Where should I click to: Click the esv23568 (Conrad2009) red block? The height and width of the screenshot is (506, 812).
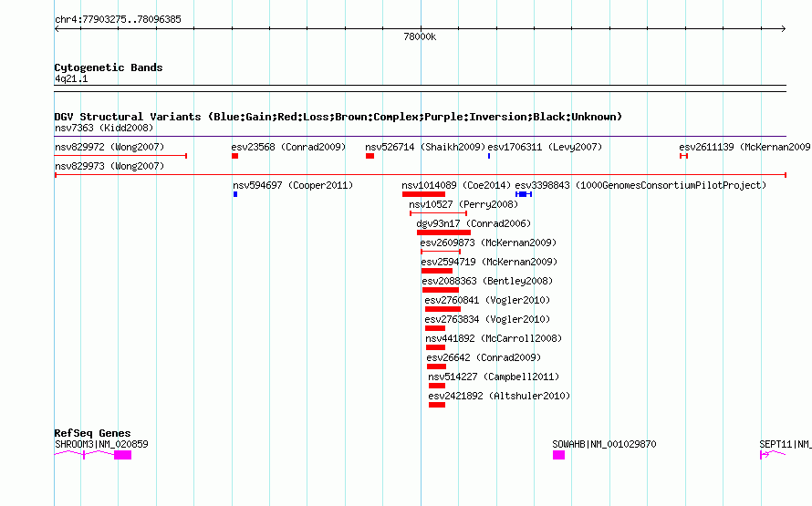(235, 156)
